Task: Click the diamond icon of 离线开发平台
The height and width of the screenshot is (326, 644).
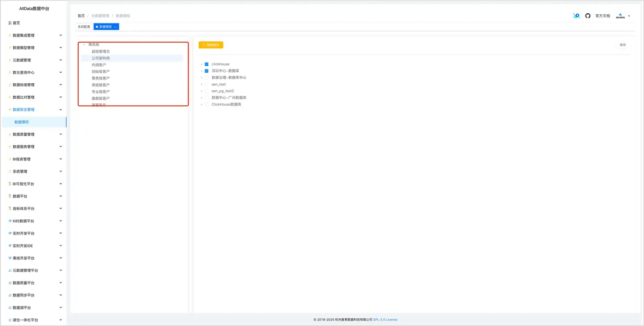Action: (10, 258)
